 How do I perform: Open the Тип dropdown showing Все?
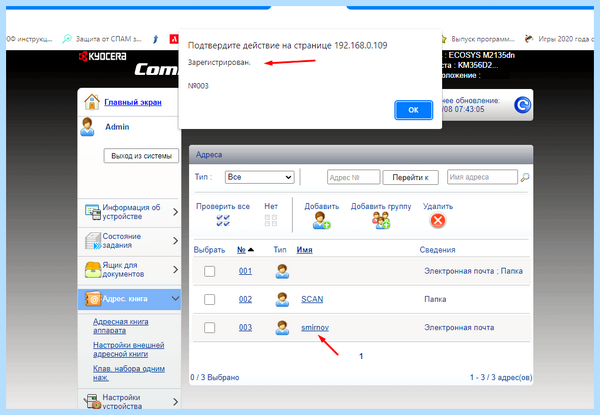pos(259,177)
